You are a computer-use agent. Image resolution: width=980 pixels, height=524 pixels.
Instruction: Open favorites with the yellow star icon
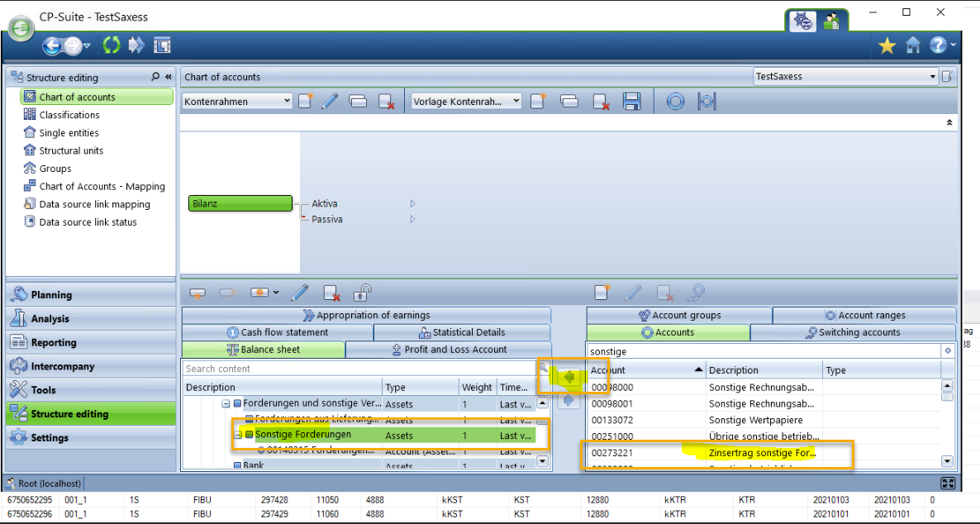pyautogui.click(x=887, y=46)
